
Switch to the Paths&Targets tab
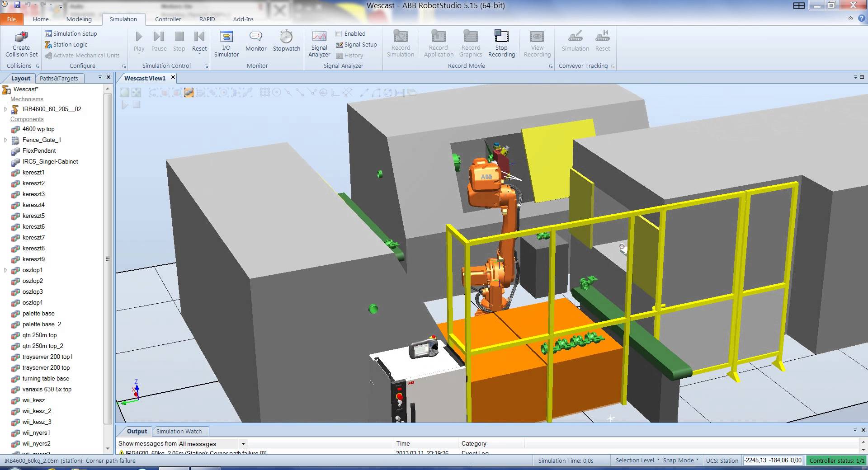tap(59, 78)
